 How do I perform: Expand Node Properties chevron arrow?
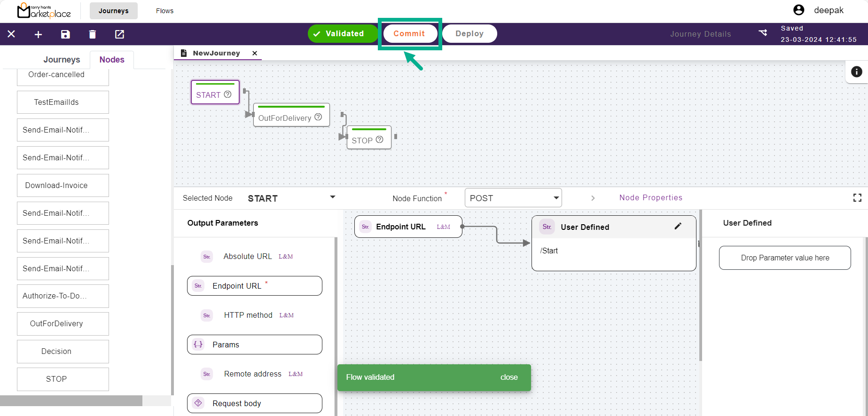click(593, 198)
